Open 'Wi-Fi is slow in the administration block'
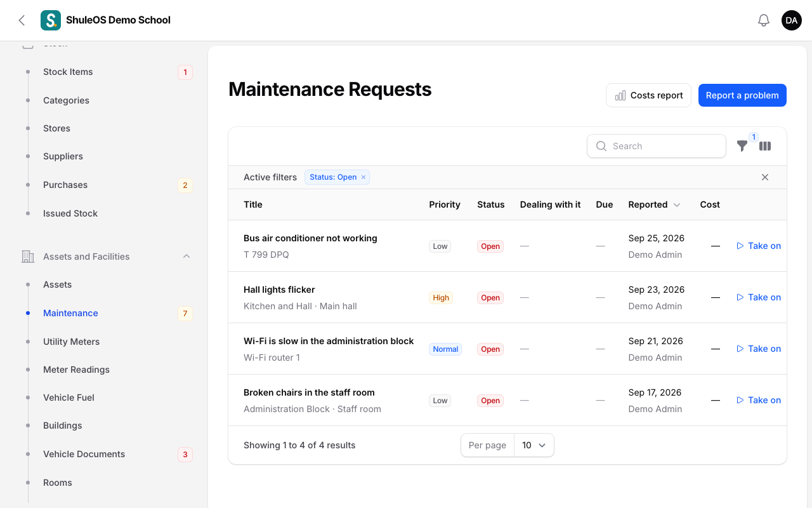 [x=329, y=341]
